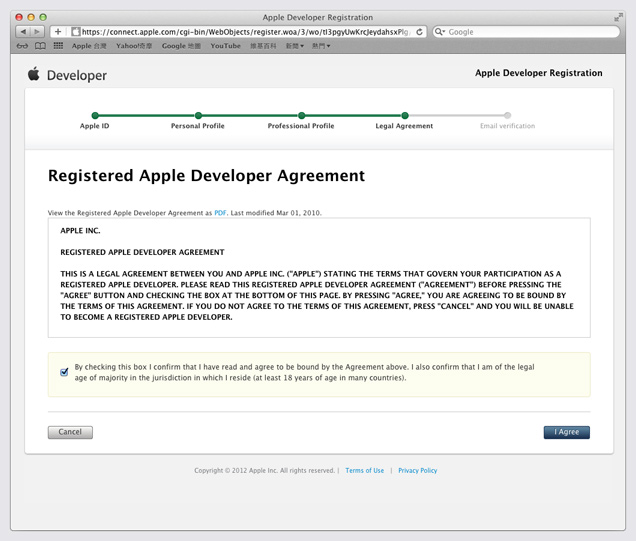636x541 pixels.
Task: Click the search magnifier icon in Google field
Action: 440,32
